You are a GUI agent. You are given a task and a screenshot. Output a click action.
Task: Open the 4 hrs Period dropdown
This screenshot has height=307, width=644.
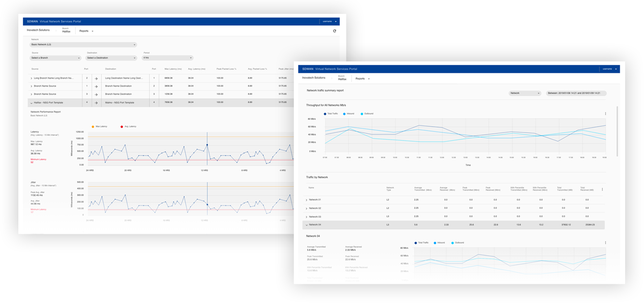tap(167, 58)
